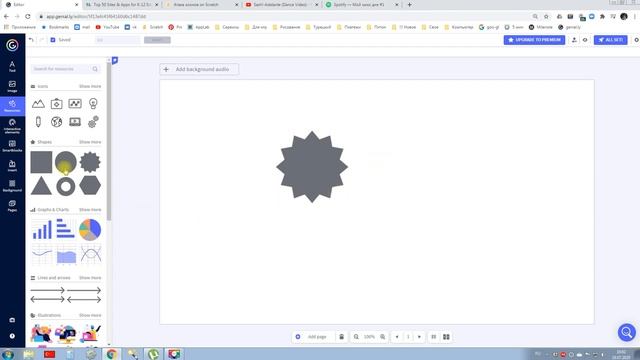
Task: Insert the horizontal bar chart
Action: pyautogui.click(x=66, y=229)
